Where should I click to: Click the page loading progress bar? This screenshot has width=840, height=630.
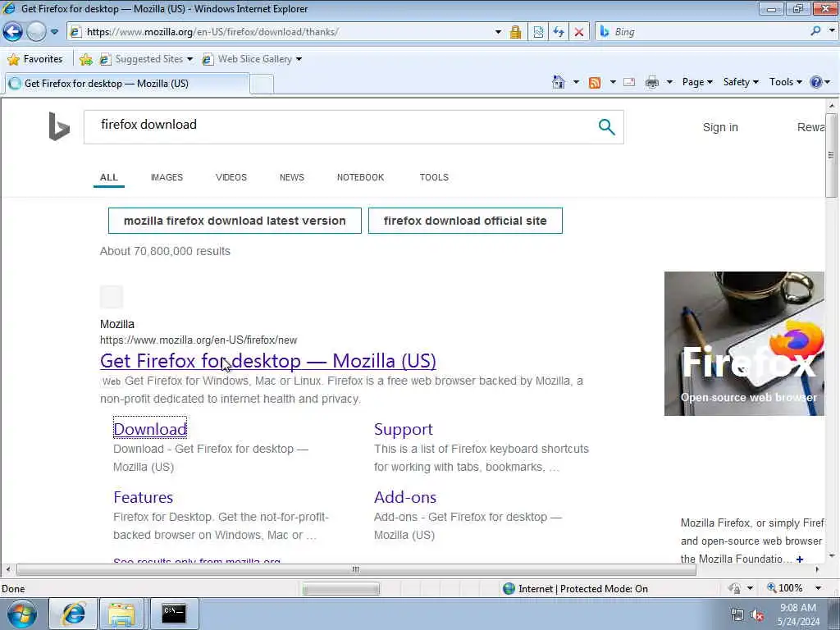point(340,589)
